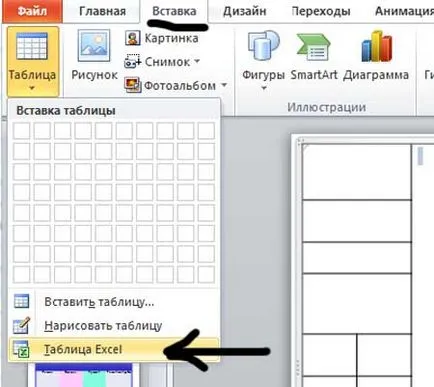Click the Фигуры shapes icon
Screen dimensions: 434x387
(263, 47)
